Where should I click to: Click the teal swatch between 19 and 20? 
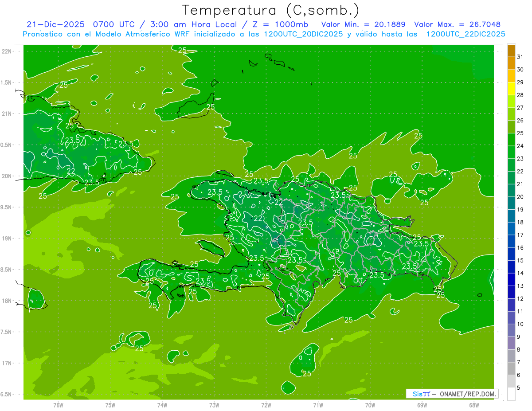511,203
